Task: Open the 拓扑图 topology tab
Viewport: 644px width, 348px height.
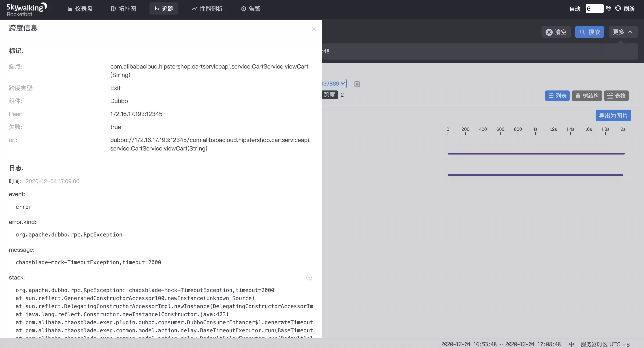Action: pyautogui.click(x=123, y=9)
